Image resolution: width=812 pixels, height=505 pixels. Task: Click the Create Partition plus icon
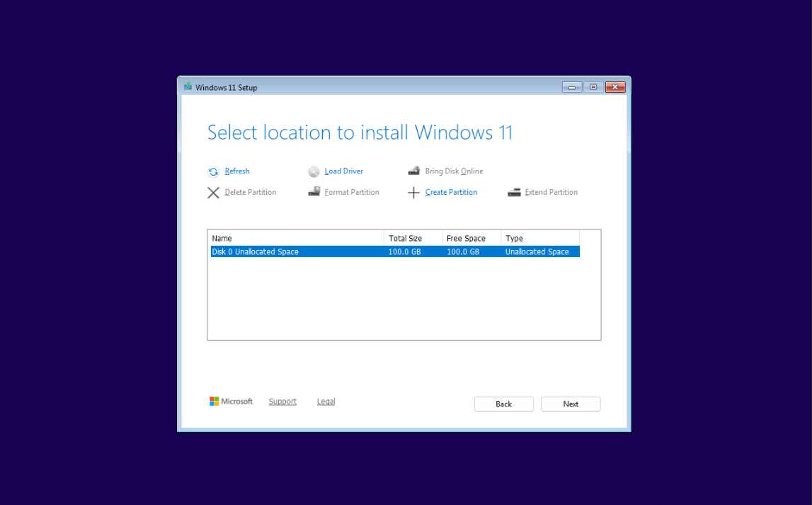(413, 193)
